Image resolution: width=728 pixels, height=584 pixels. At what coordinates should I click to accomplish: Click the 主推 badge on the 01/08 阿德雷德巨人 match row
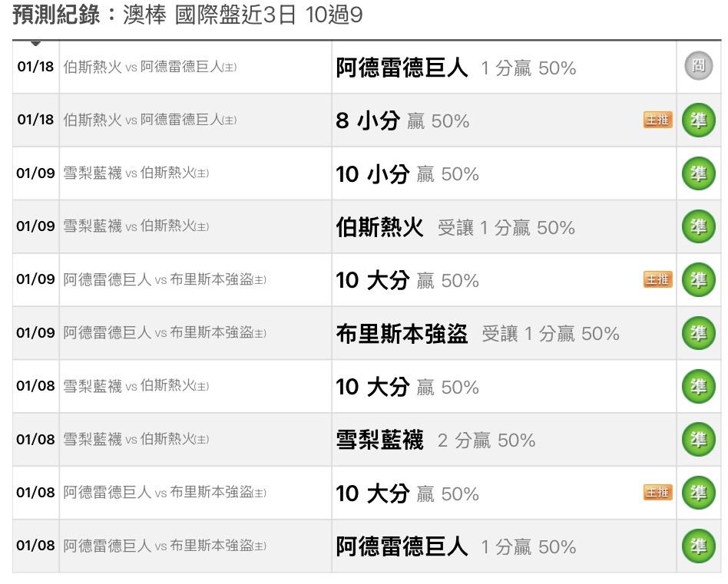click(657, 493)
